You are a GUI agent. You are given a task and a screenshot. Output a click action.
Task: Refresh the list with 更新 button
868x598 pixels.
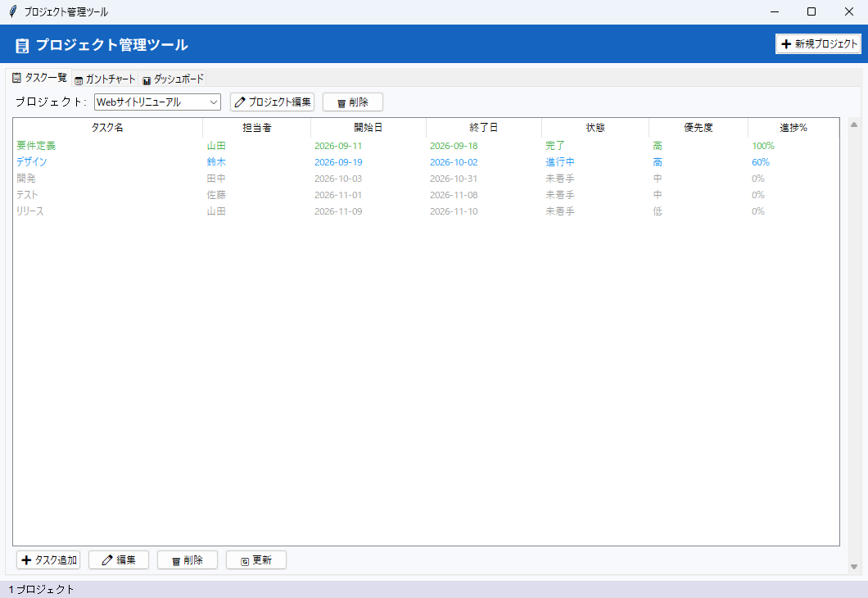pos(256,559)
